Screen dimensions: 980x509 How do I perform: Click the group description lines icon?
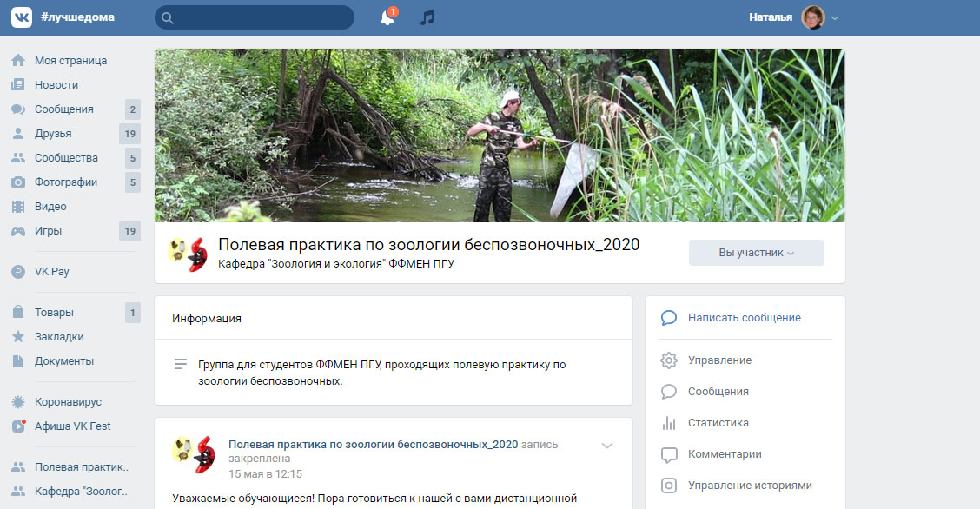181,364
